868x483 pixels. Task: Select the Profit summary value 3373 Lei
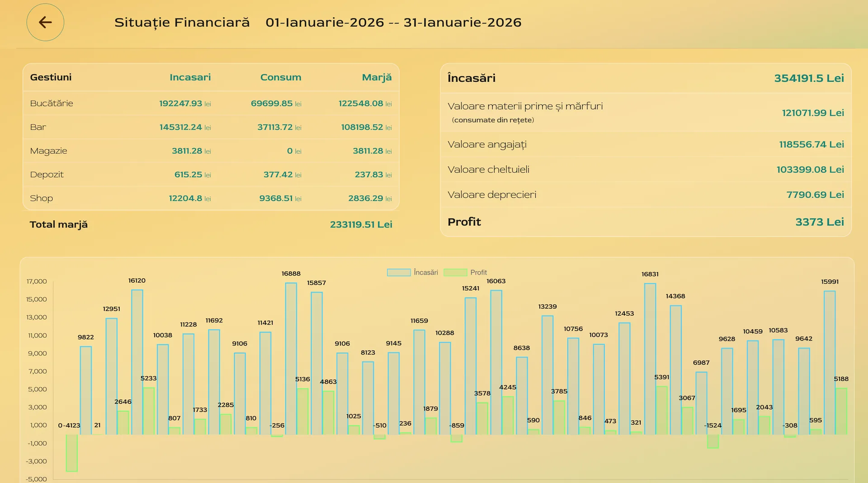click(x=820, y=222)
